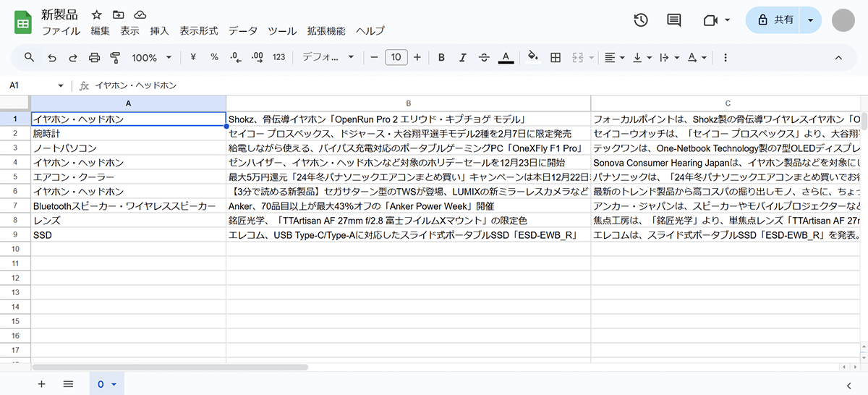Click the font size input field

pos(396,57)
